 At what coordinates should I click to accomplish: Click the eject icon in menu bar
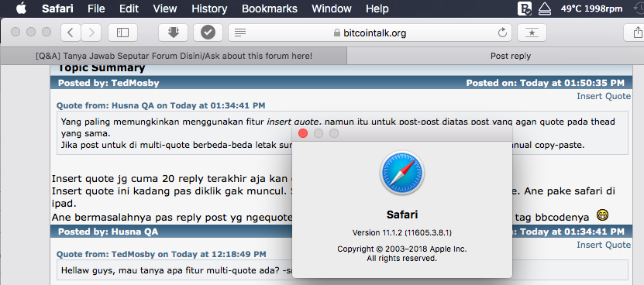tap(546, 9)
